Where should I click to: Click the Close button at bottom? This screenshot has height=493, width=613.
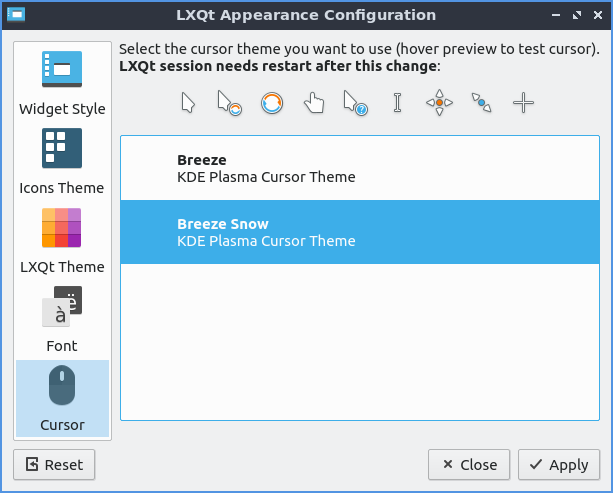pyautogui.click(x=469, y=464)
